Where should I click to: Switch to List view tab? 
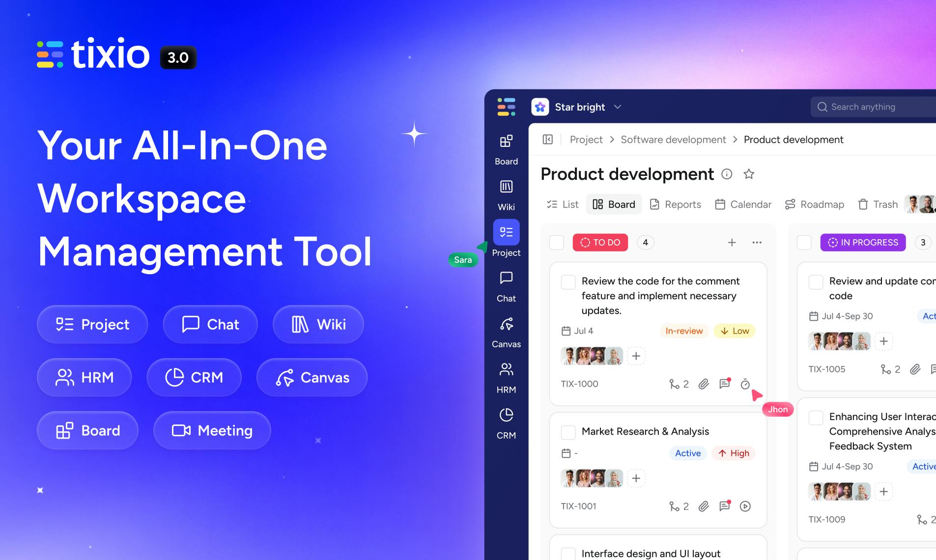tap(563, 204)
